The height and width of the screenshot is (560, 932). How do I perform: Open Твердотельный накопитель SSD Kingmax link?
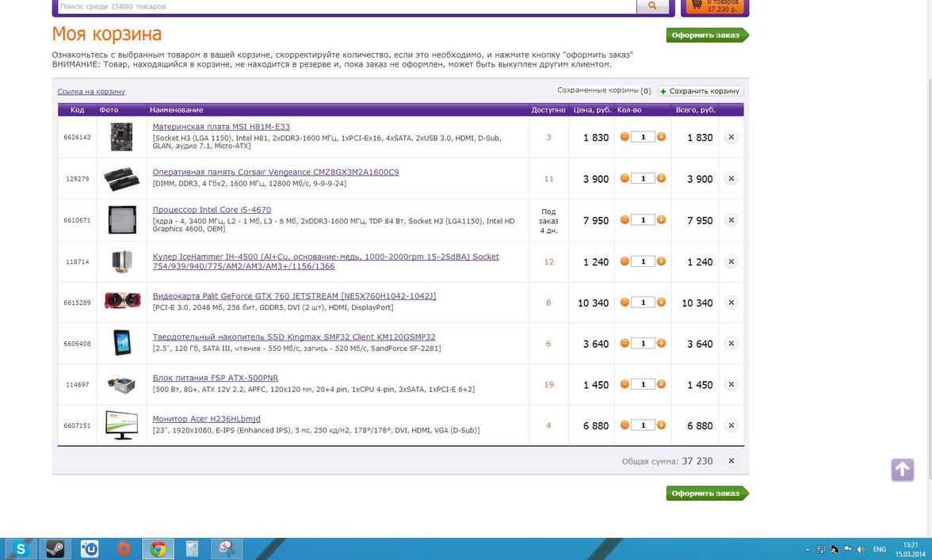point(293,337)
